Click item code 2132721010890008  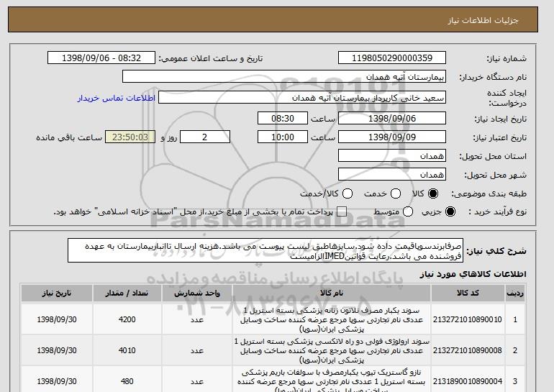click(468, 350)
